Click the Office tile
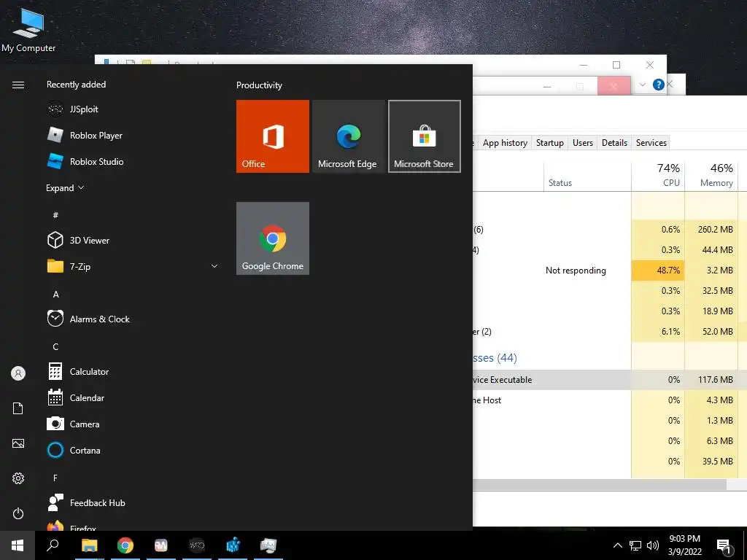The width and height of the screenshot is (747, 560). (273, 136)
